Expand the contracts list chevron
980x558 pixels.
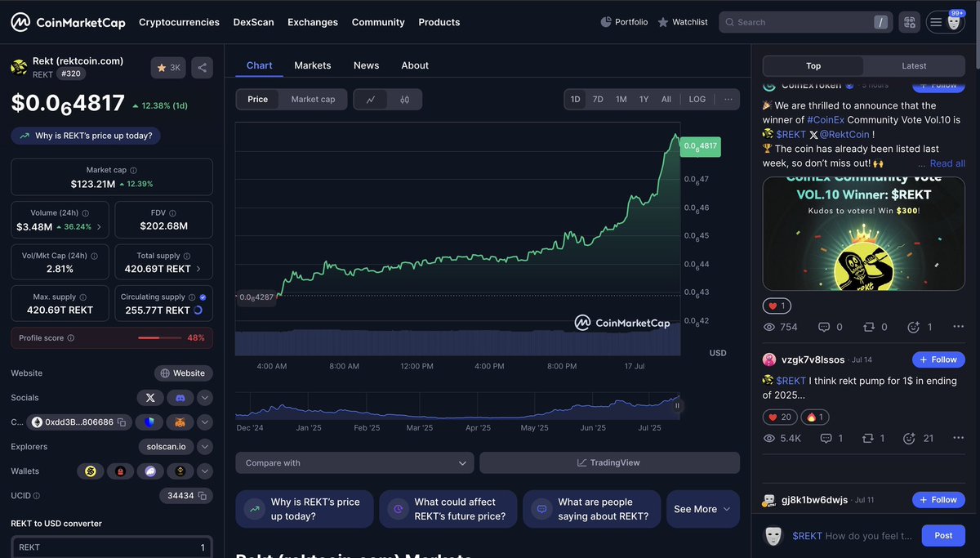(205, 422)
